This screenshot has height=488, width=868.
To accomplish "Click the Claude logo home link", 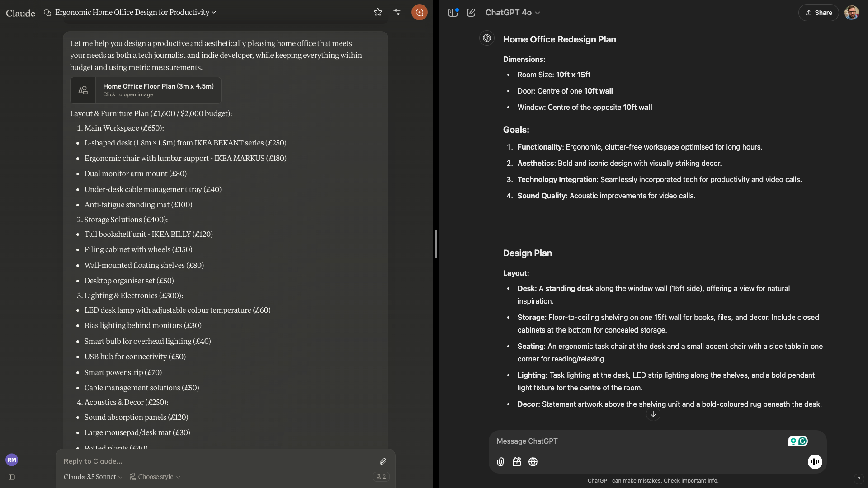I will [20, 13].
